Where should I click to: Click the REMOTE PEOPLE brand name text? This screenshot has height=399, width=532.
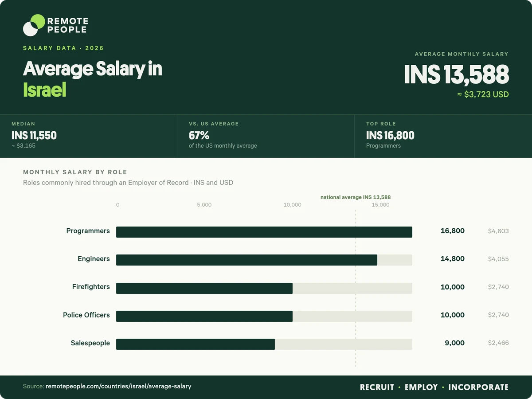tap(67, 25)
